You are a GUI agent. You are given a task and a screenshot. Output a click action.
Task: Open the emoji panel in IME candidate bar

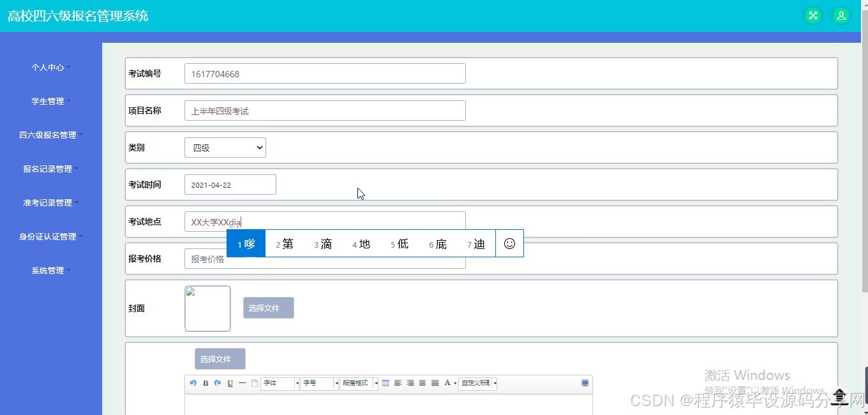point(509,243)
